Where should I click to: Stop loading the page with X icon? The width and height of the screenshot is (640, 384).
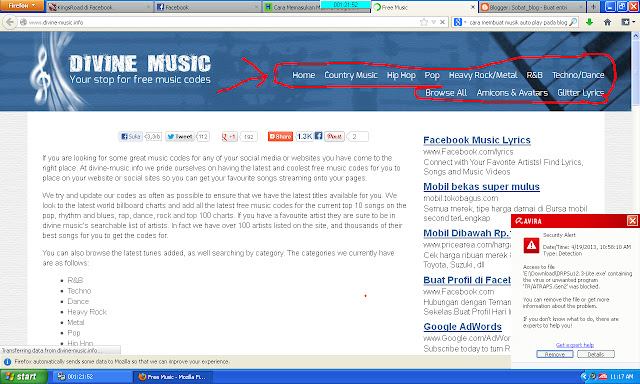(x=442, y=22)
